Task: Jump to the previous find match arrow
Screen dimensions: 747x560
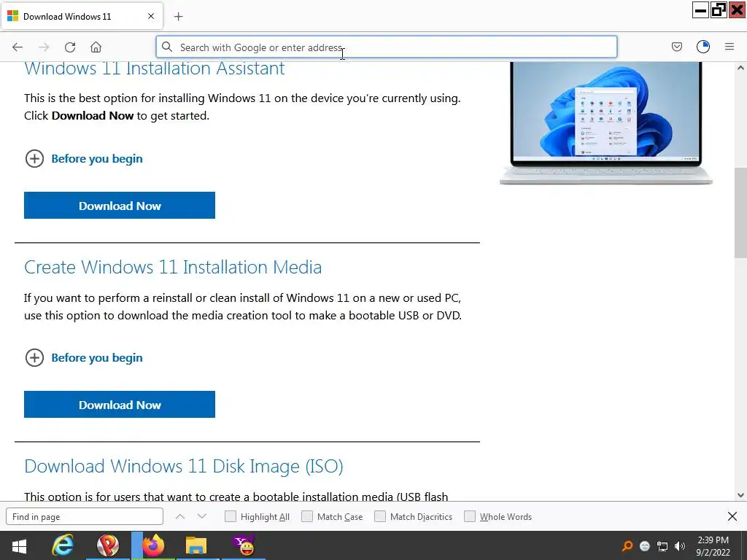Action: pos(180,517)
